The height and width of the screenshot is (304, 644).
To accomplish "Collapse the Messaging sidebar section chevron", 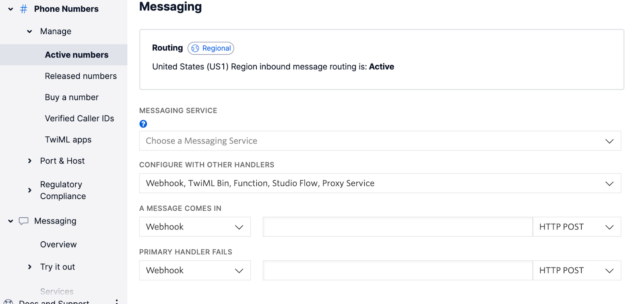I will point(11,221).
